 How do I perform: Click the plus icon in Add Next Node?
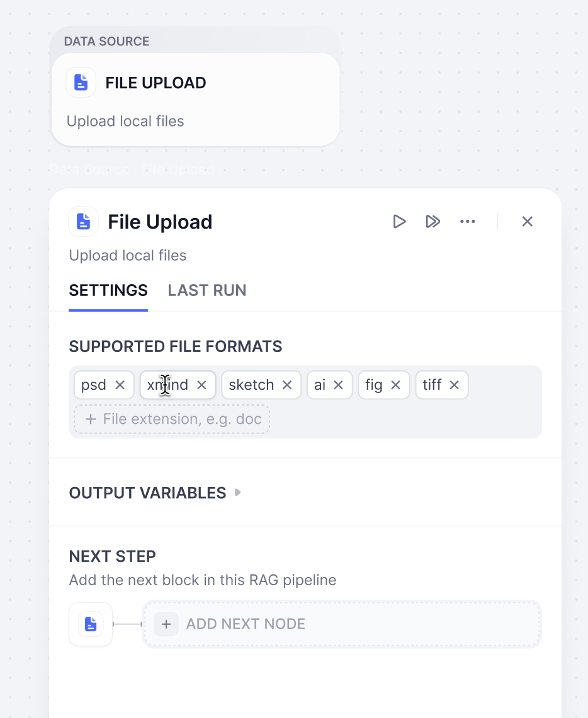pos(166,624)
